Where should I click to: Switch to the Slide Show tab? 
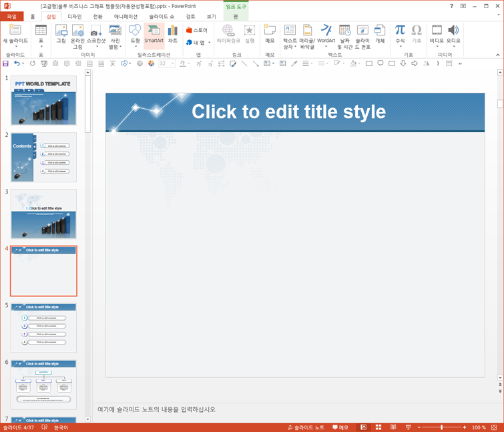point(162,17)
